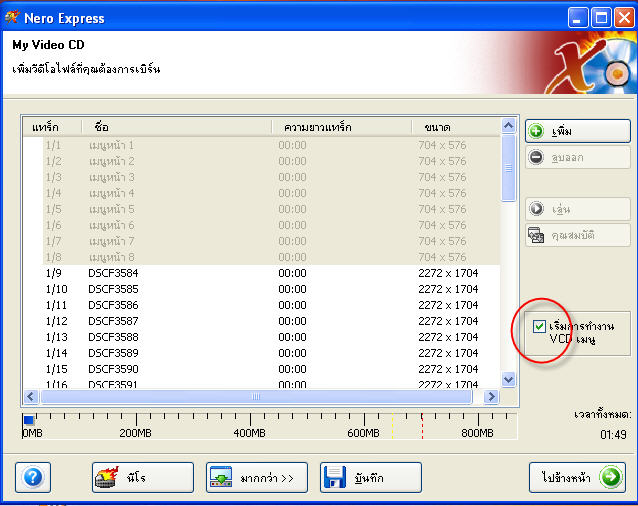Click the track list scroll up arrow
Screen dimensions: 638x506
pos(508,126)
